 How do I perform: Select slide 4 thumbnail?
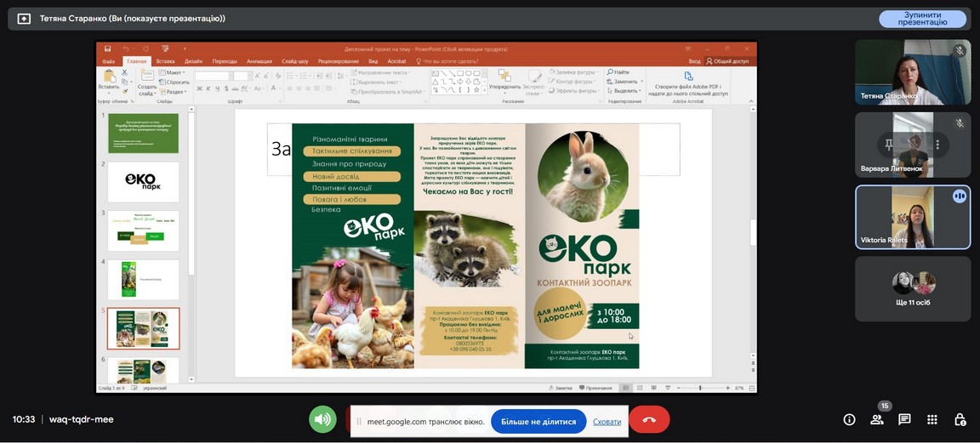point(143,279)
